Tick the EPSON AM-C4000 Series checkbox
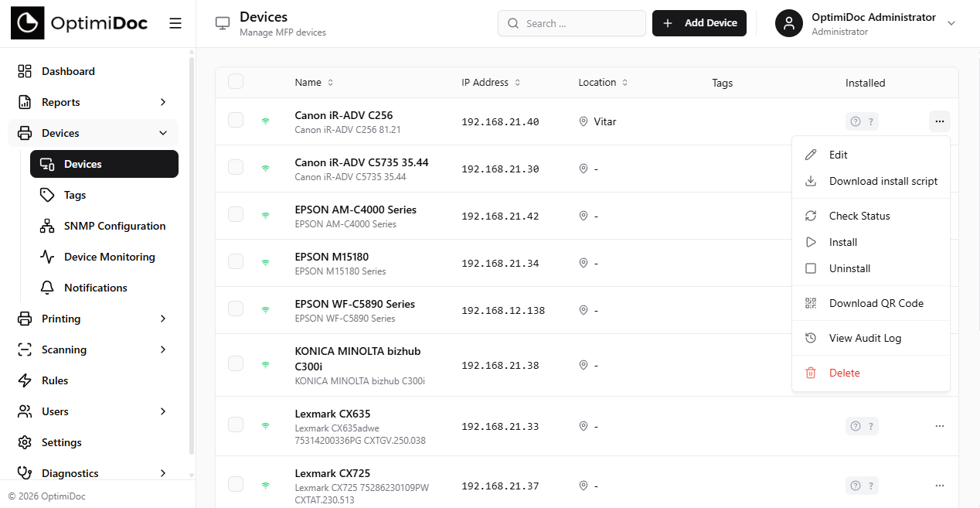 tap(236, 214)
